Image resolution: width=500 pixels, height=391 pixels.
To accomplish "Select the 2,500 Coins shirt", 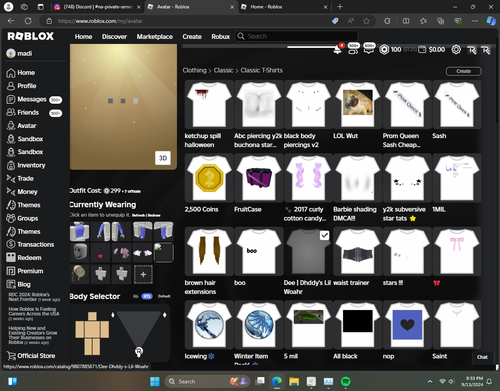I will [209, 178].
